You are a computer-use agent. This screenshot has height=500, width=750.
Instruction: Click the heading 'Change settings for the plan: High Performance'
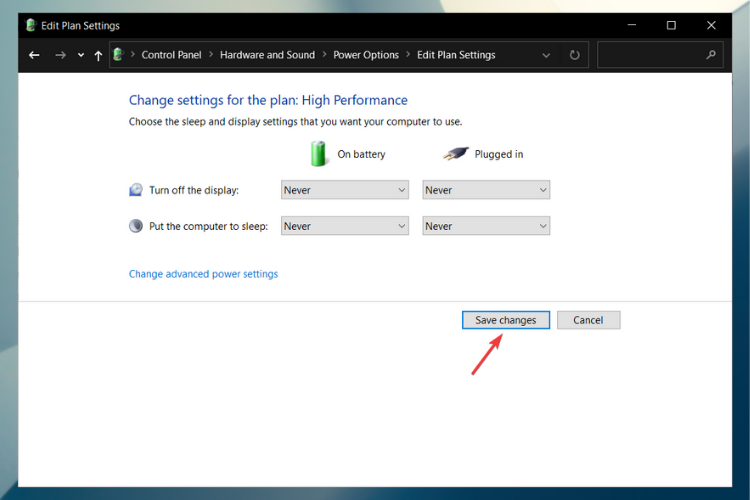(268, 100)
